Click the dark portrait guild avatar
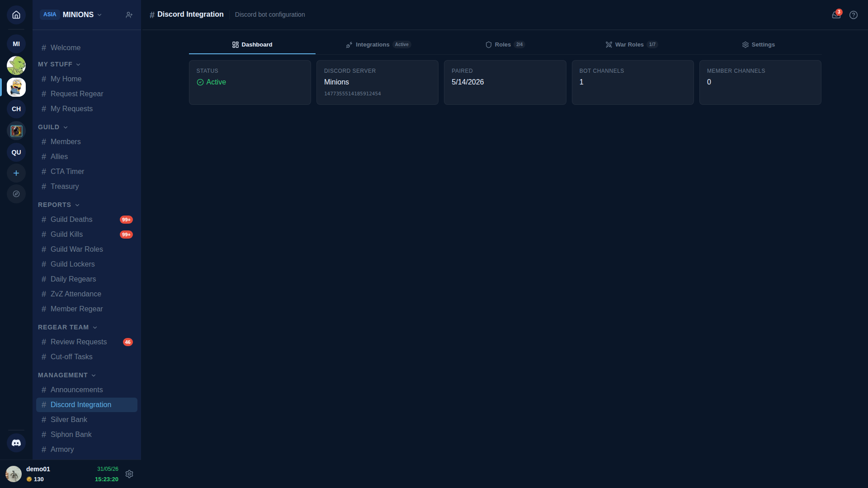 pos(16,131)
